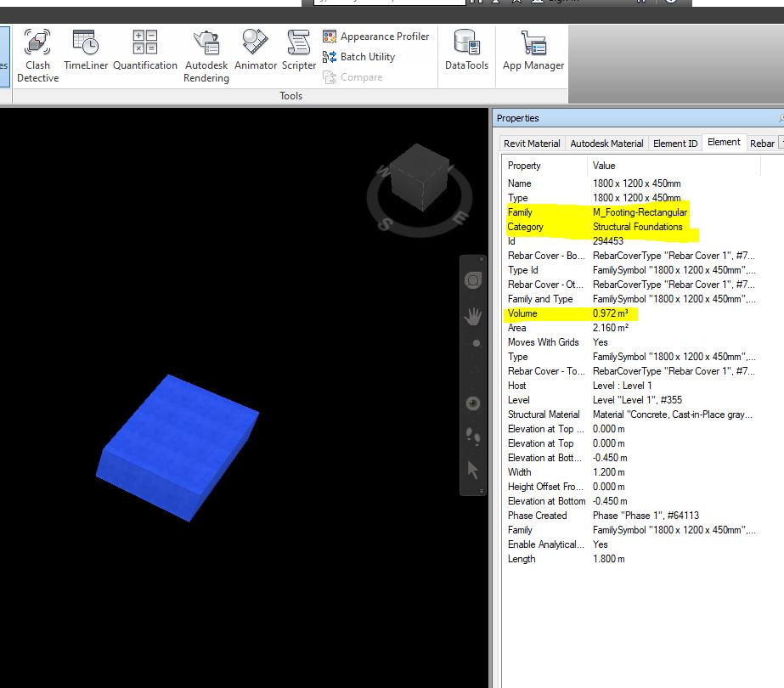Start Autodesk Rendering
The width and height of the screenshot is (784, 688).
[x=206, y=51]
